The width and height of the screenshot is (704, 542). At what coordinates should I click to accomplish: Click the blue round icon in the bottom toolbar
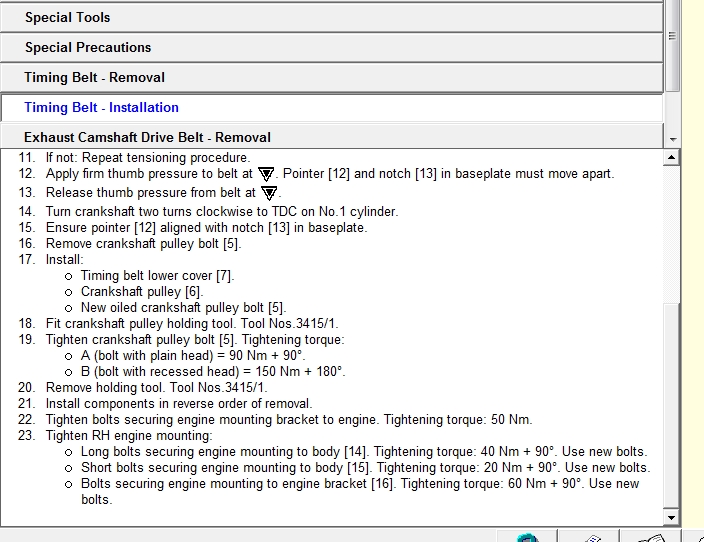tap(528, 538)
